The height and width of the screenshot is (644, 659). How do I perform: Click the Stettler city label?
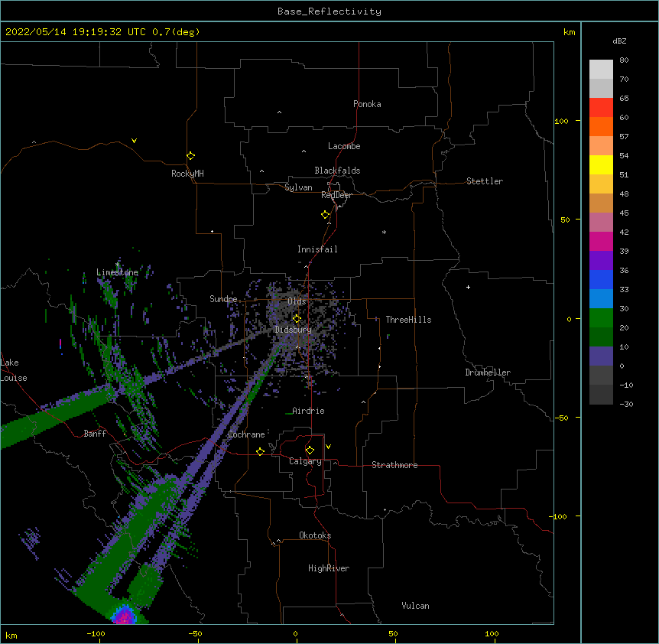click(x=485, y=181)
